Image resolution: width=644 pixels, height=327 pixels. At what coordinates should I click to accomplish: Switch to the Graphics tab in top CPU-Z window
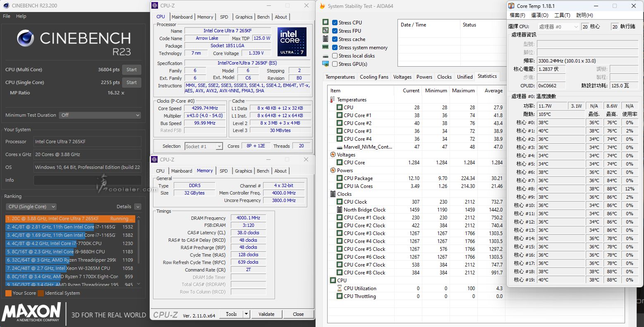(x=244, y=17)
